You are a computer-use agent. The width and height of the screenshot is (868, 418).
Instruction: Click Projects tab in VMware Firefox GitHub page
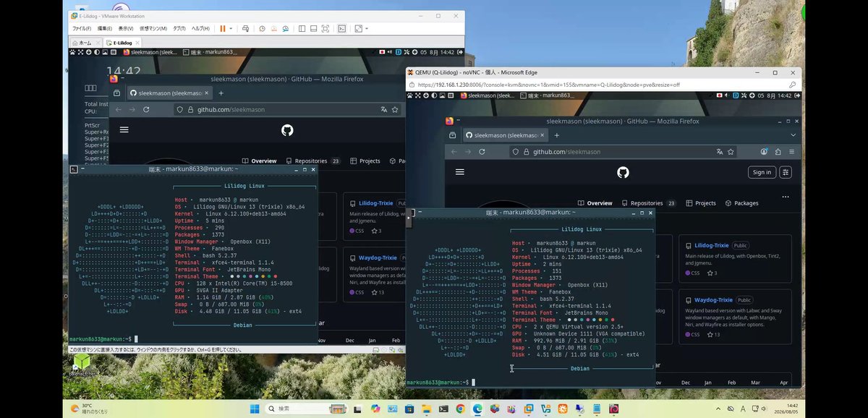(365, 161)
